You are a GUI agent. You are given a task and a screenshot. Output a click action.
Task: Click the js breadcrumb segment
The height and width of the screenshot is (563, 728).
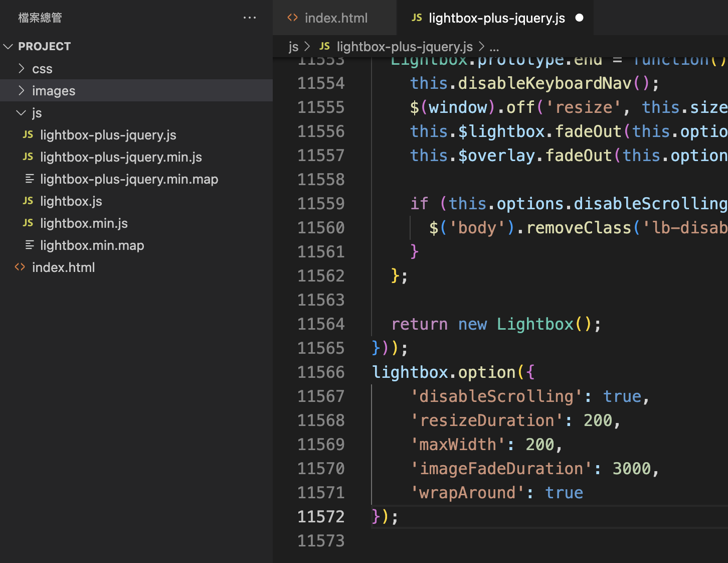coord(293,47)
